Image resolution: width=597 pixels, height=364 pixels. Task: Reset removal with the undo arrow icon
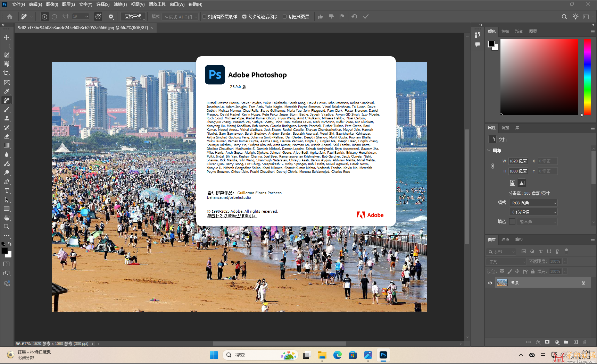(354, 17)
